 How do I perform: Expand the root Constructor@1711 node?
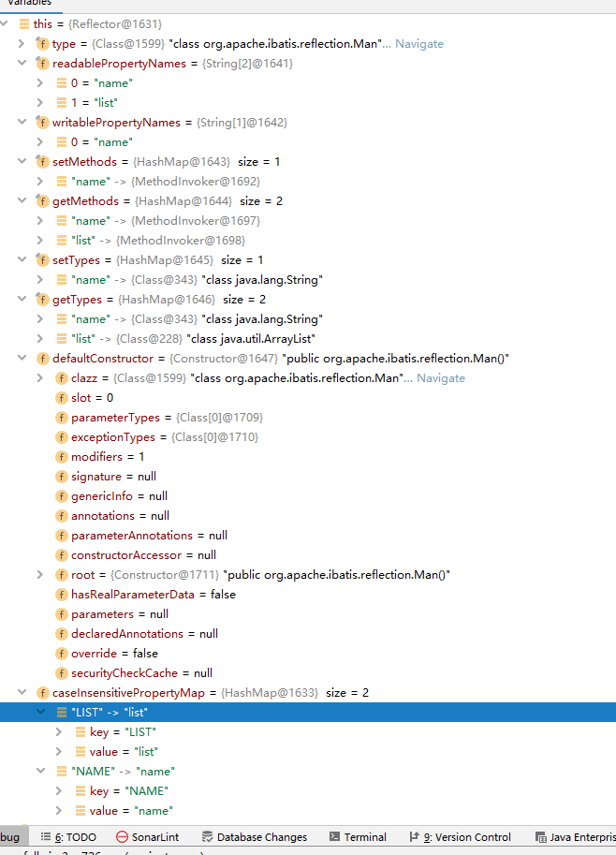tap(40, 575)
